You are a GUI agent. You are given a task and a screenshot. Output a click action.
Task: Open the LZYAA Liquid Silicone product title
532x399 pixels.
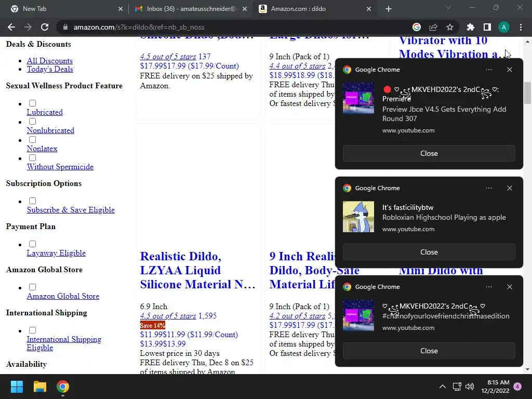pos(198,270)
